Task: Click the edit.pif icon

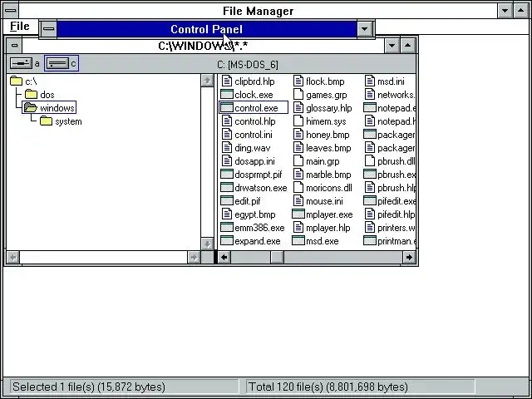Action: (x=227, y=201)
